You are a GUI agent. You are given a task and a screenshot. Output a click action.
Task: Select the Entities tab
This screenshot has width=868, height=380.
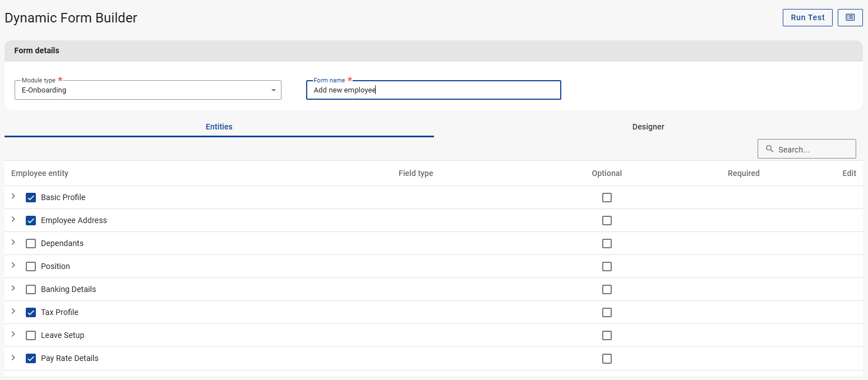point(219,127)
